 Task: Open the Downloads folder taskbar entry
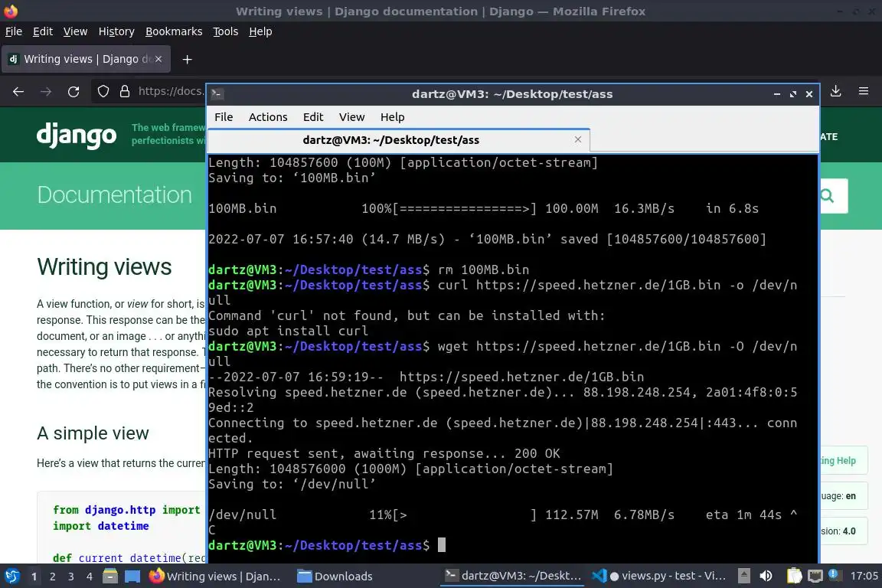(335, 577)
